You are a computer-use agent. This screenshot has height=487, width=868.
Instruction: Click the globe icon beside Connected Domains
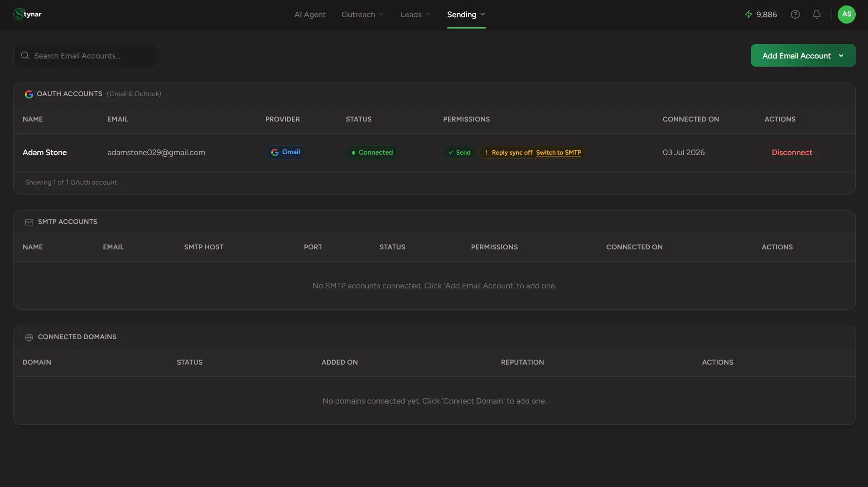coord(29,337)
